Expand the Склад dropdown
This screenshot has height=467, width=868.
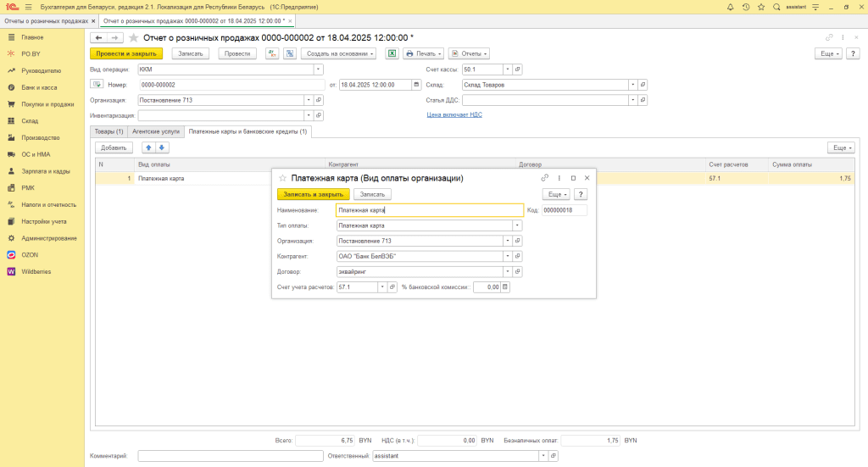(632, 85)
